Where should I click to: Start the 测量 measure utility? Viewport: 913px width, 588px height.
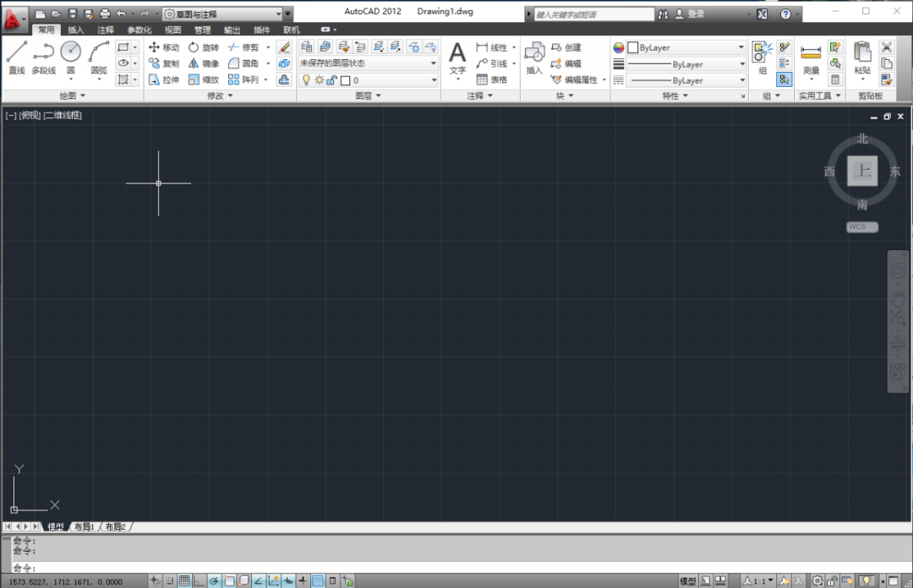point(811,58)
